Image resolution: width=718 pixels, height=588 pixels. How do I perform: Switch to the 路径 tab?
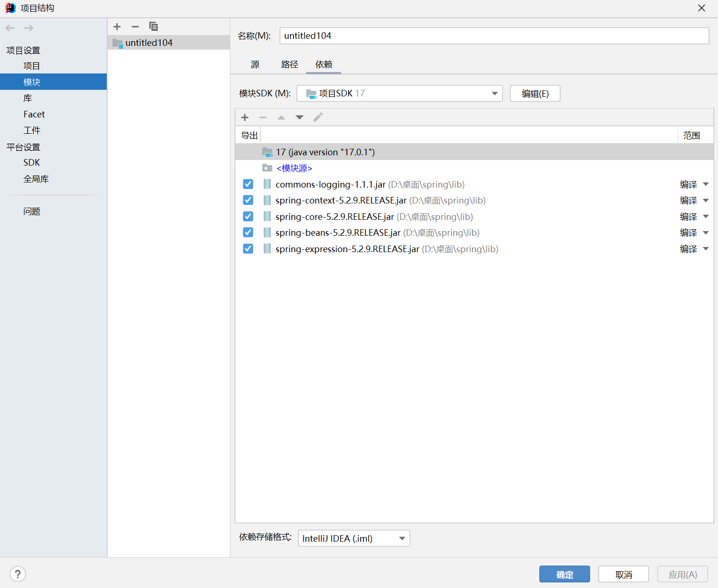290,65
